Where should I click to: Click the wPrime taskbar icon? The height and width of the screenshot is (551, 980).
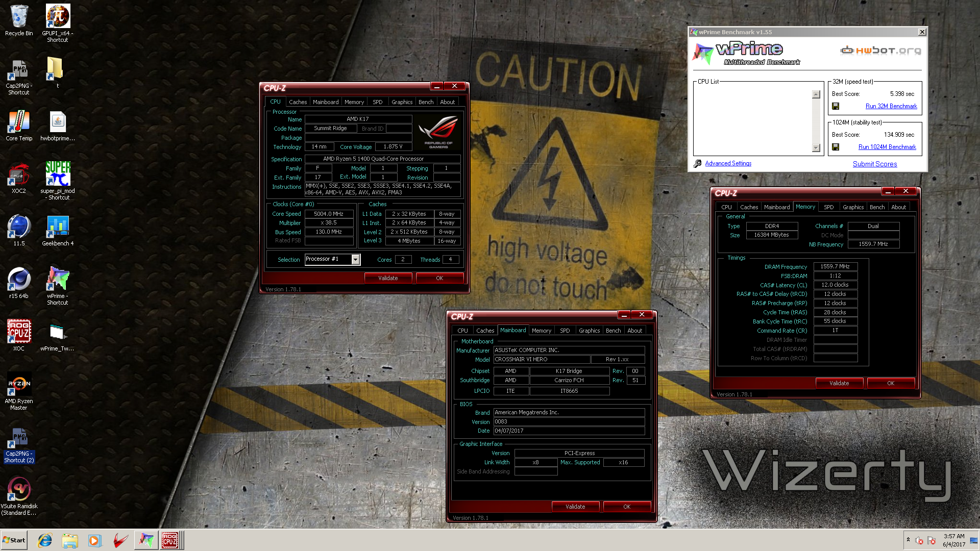(x=146, y=540)
